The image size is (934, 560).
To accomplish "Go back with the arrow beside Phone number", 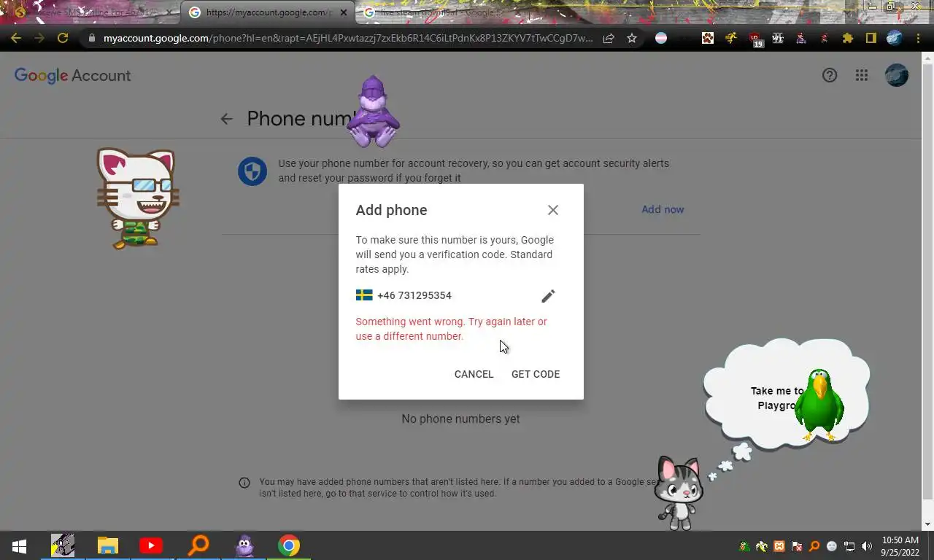I will (226, 119).
